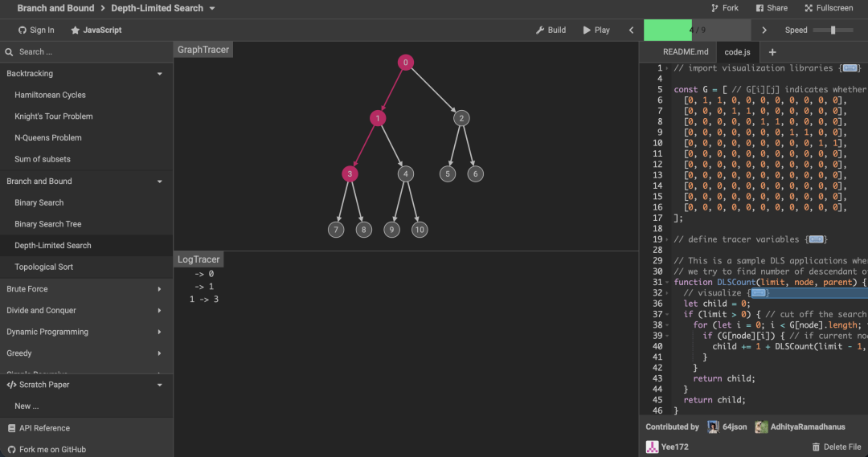The width and height of the screenshot is (868, 457).
Task: Step to previous frame with left chevron
Action: [631, 31]
